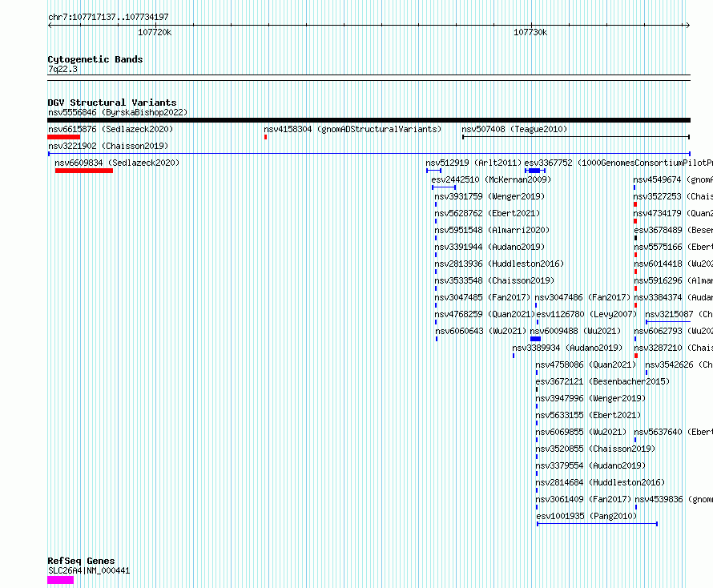This screenshot has width=713, height=588.
Task: Select nsv3389934 (Audano2019) label
Action: point(567,348)
